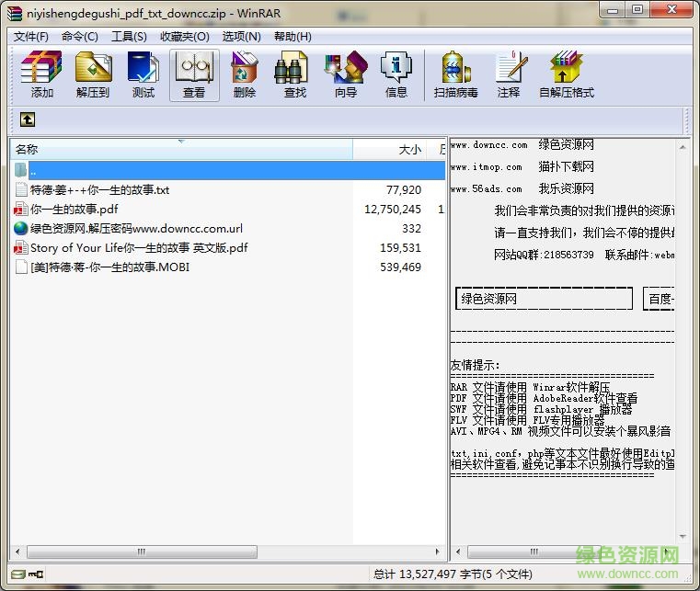Viewport: 700px width, 591px height.
Task: Click the size value 12,750,245
Action: (x=393, y=210)
